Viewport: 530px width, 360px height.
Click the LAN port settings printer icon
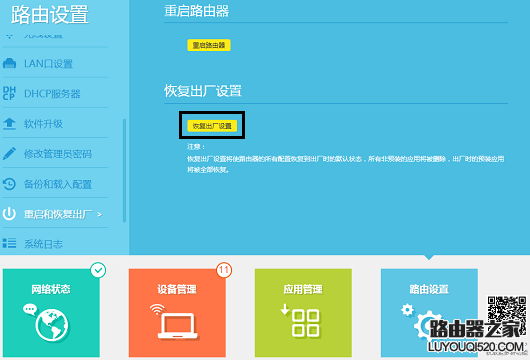[x=9, y=63]
